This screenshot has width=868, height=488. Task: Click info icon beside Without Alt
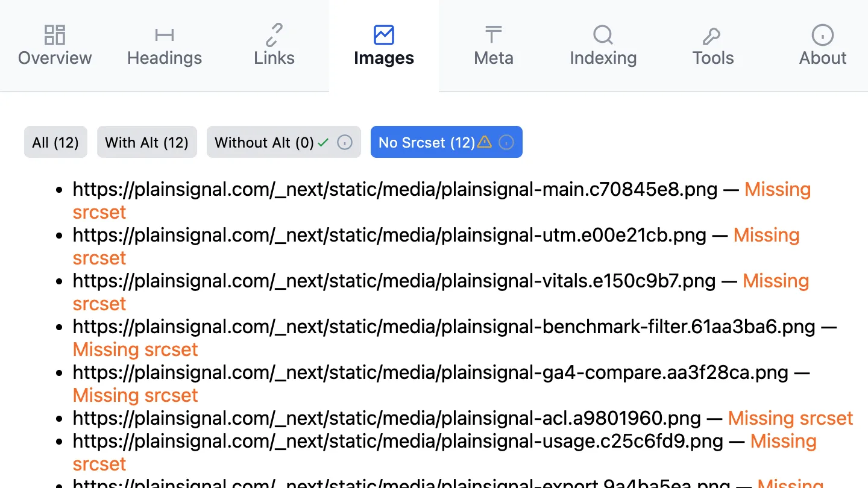click(345, 142)
